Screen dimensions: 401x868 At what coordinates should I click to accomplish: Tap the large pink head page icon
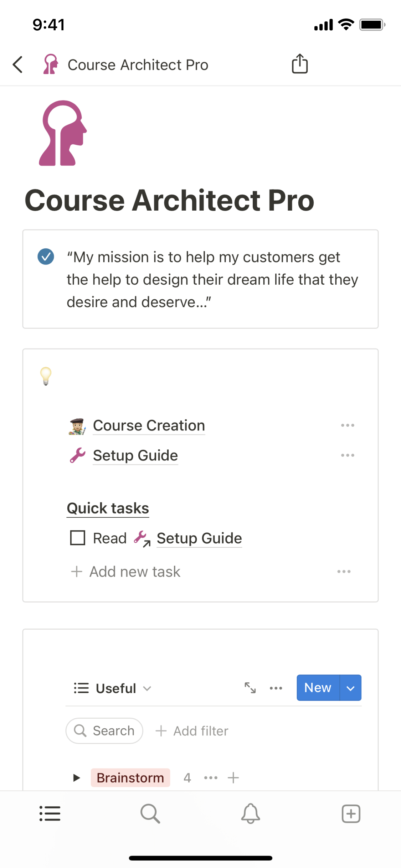tap(63, 133)
